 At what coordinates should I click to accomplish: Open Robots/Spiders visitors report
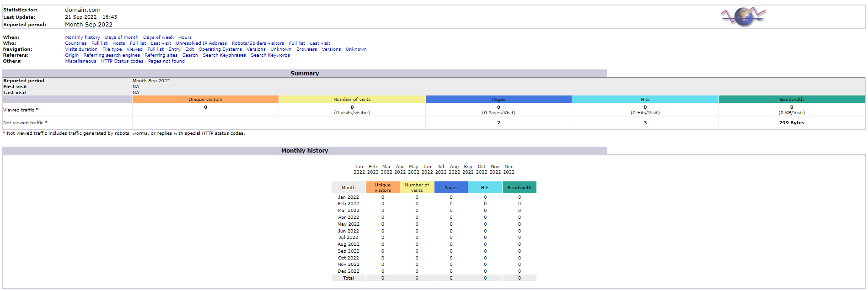(257, 43)
